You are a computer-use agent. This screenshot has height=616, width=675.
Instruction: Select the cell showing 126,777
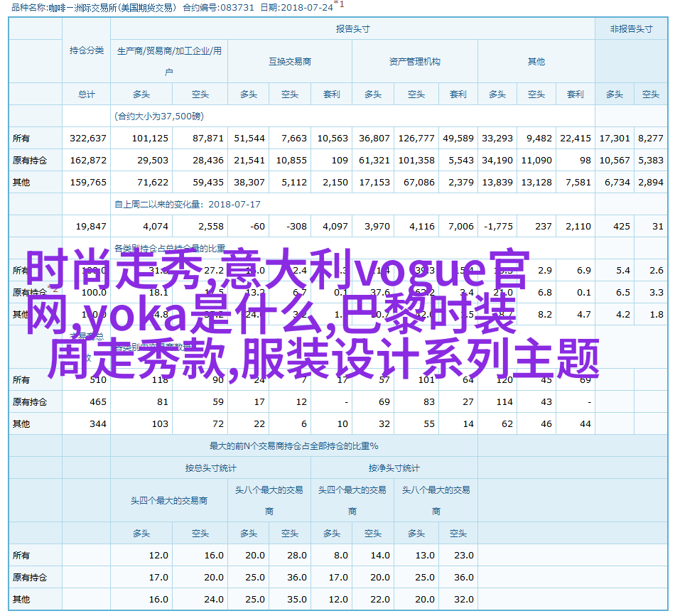pos(416,138)
